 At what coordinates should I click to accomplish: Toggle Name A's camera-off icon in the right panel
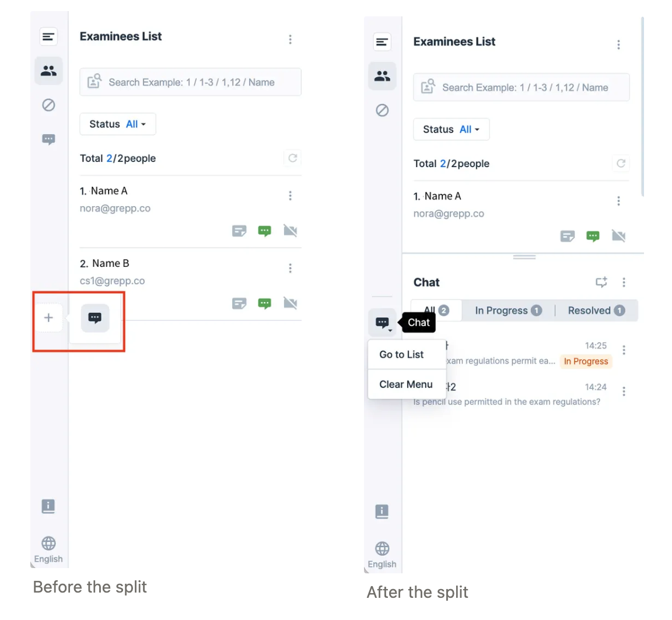(x=618, y=236)
